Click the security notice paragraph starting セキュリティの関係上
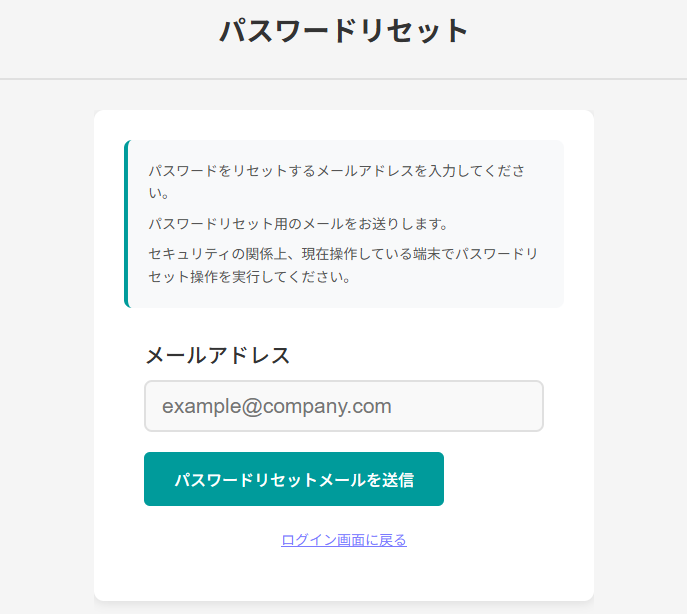The width and height of the screenshot is (687, 614). pos(343,265)
